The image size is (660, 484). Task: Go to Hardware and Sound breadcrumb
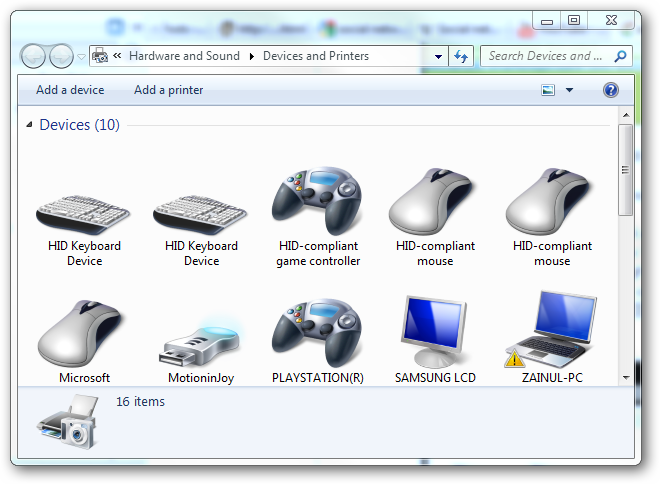184,56
